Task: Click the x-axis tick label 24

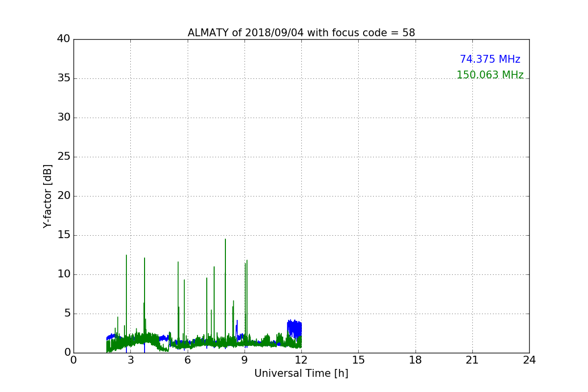Action: click(529, 360)
